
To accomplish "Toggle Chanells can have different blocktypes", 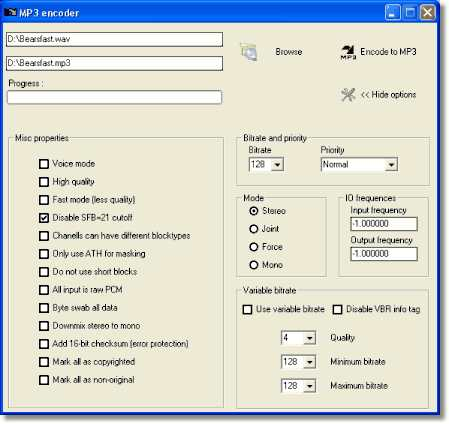I will coord(44,236).
